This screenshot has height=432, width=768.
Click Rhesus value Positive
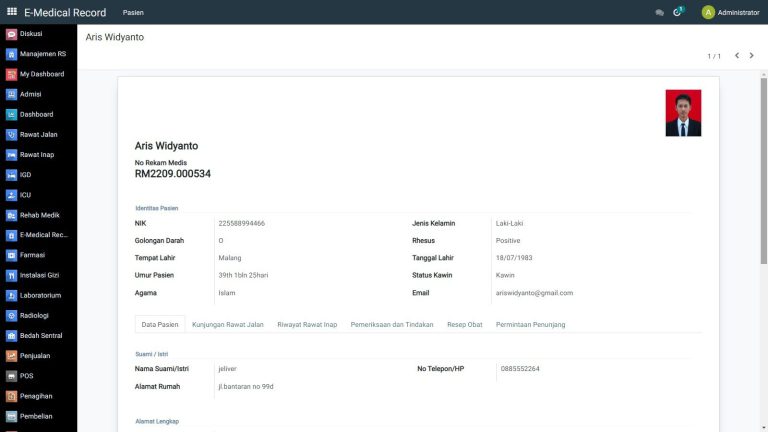click(508, 240)
